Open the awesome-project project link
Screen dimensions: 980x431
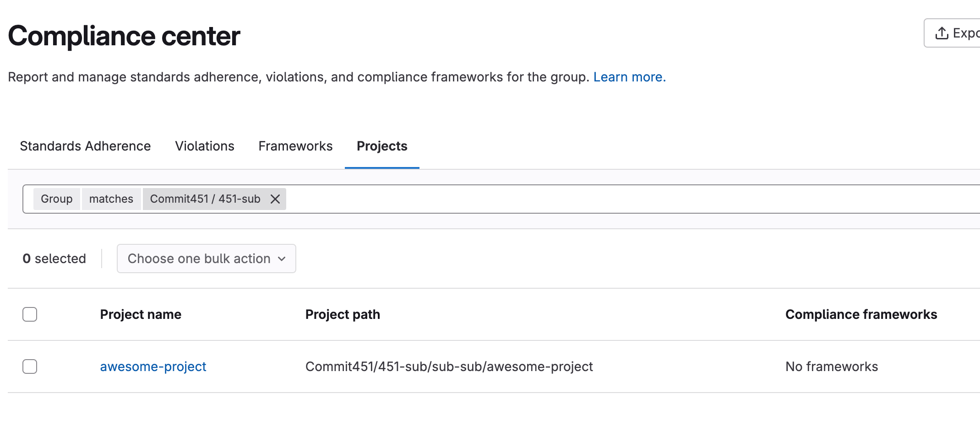(153, 366)
